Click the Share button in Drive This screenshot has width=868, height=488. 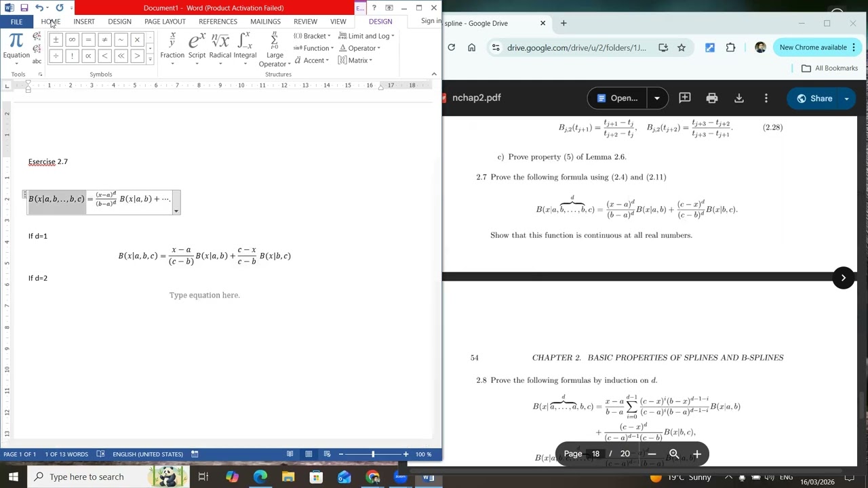tap(814, 98)
